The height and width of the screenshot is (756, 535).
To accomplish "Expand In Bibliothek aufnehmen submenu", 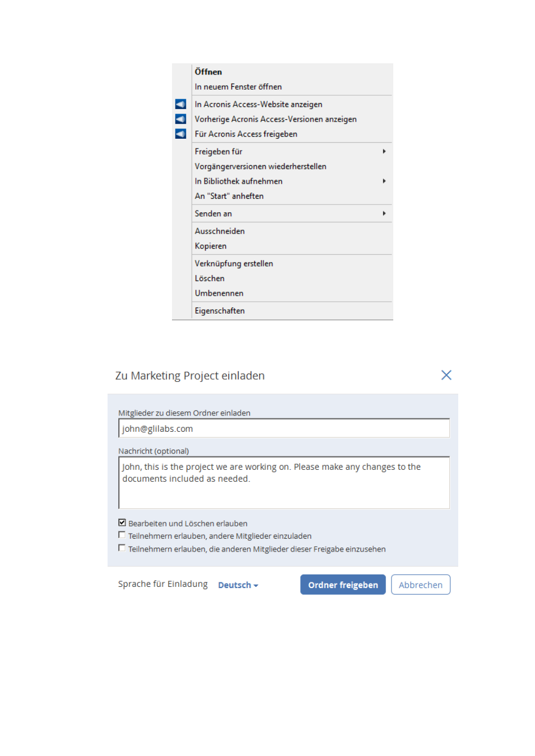I will click(292, 181).
